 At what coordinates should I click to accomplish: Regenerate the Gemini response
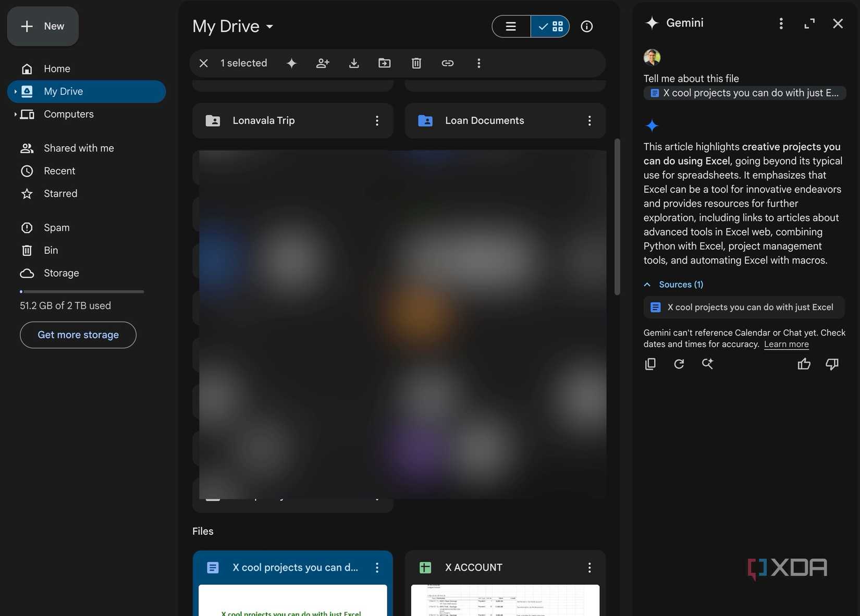tap(679, 364)
